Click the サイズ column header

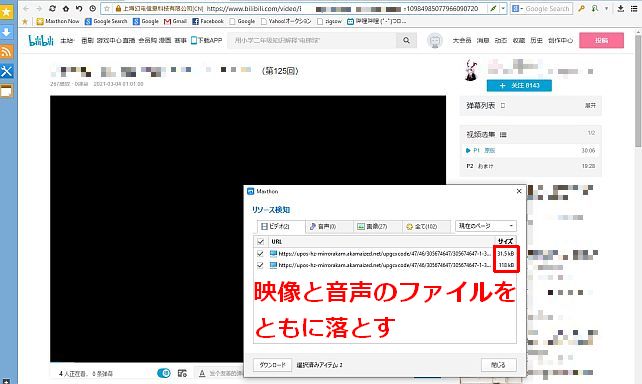pyautogui.click(x=505, y=241)
